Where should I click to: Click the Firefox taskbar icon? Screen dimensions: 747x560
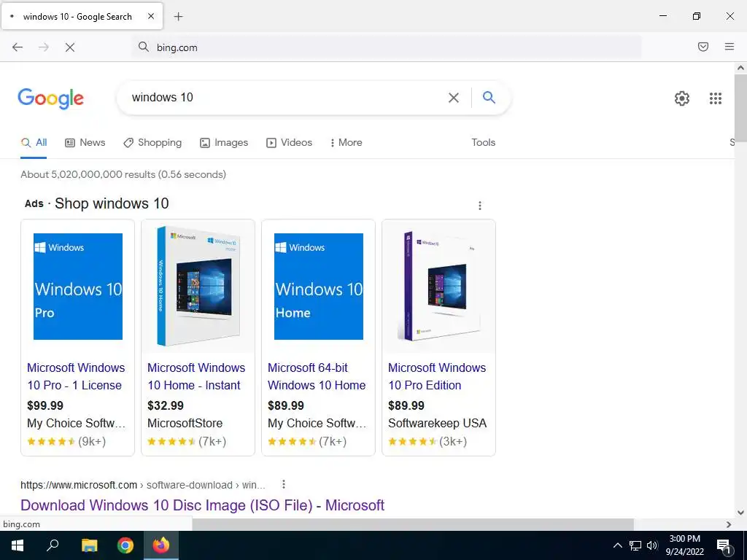(161, 545)
